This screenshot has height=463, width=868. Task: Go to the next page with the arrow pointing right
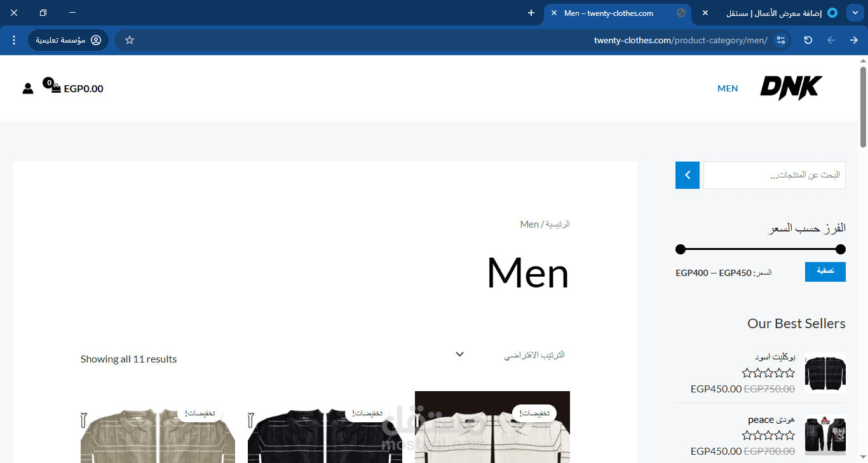(x=854, y=40)
